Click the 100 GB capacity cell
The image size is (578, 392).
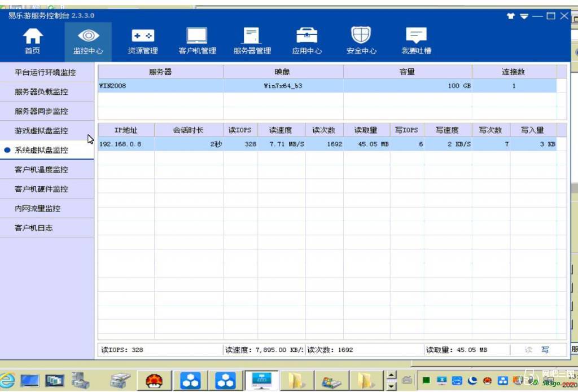coord(408,86)
